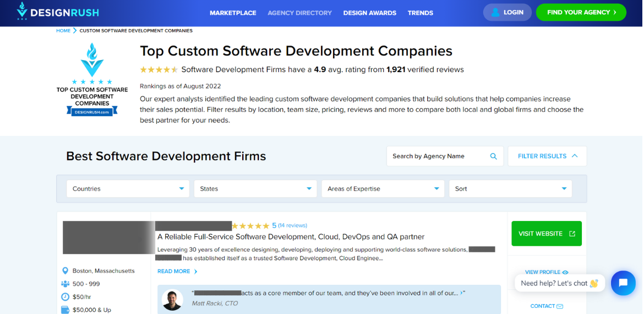Click the Read More link
The image size is (644, 314).
point(177,272)
